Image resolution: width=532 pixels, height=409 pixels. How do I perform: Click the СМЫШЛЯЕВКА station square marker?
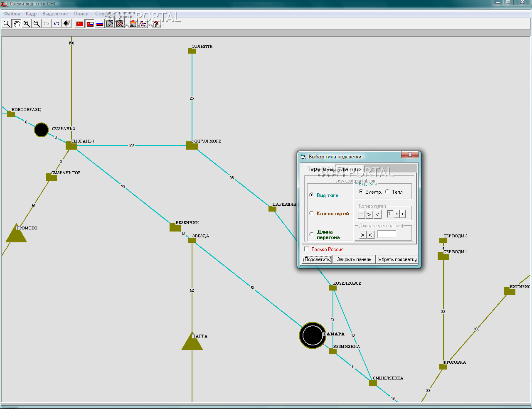click(373, 383)
